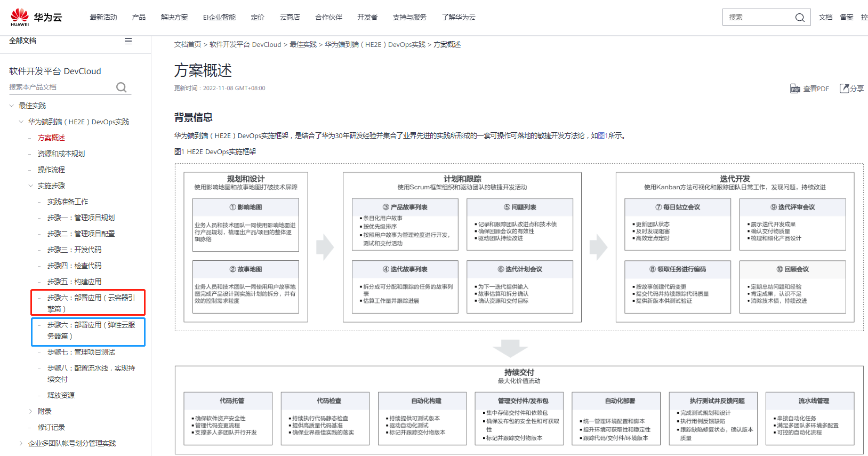Open the 最新活动 menu
Image resolution: width=868 pixels, height=456 pixels.
103,17
